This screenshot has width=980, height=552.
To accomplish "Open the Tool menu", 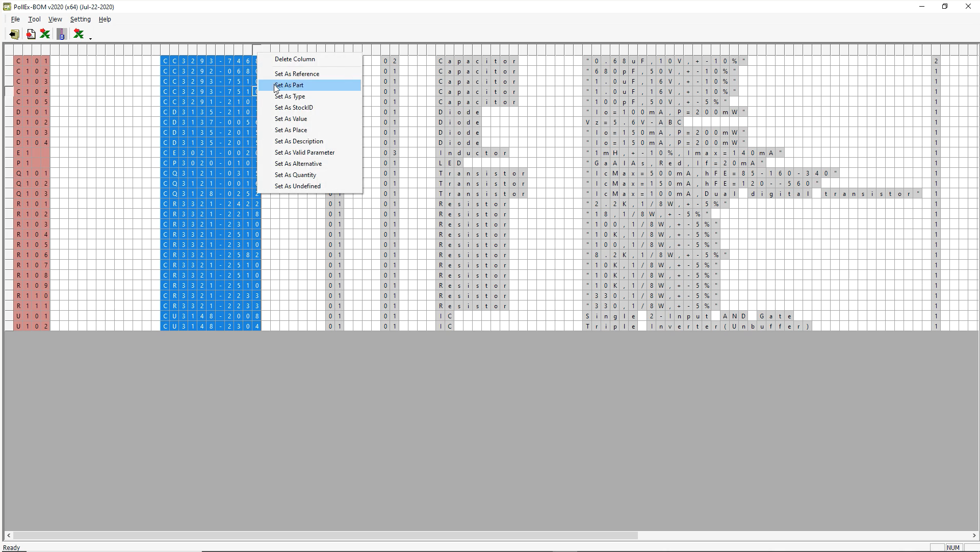I will 34,19.
